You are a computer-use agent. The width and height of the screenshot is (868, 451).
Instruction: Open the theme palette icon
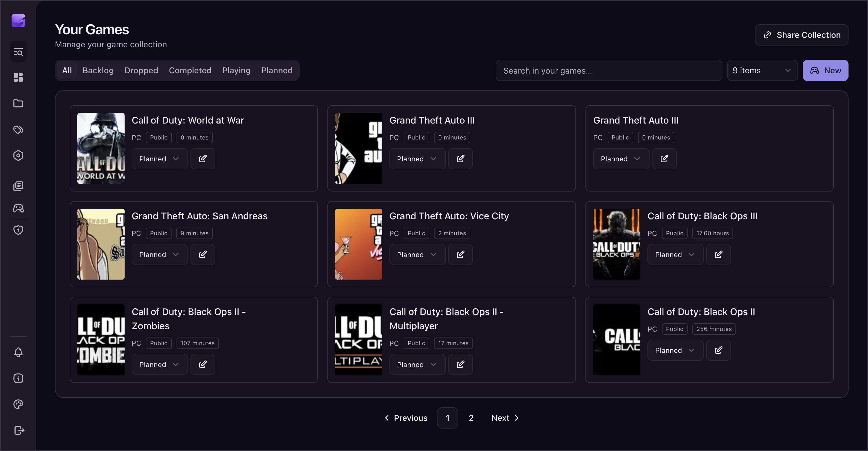[x=18, y=404]
